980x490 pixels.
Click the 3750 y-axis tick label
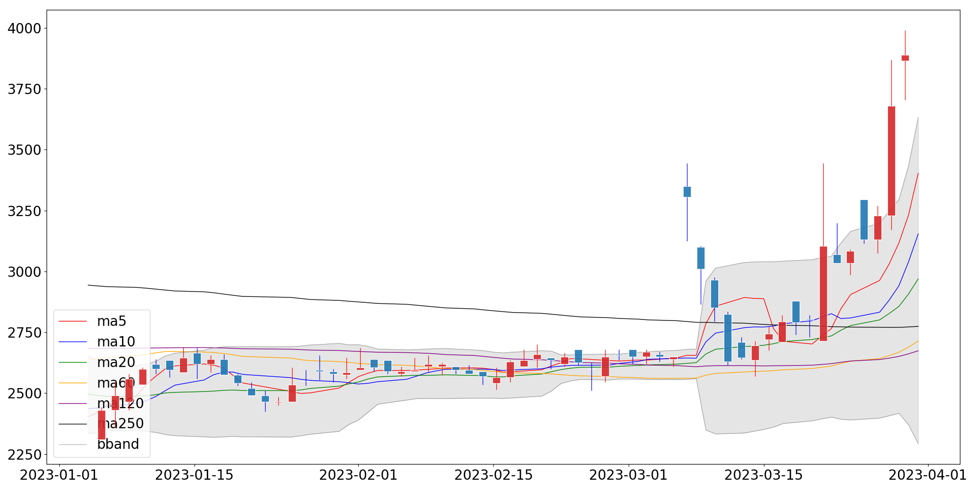pyautogui.click(x=24, y=89)
